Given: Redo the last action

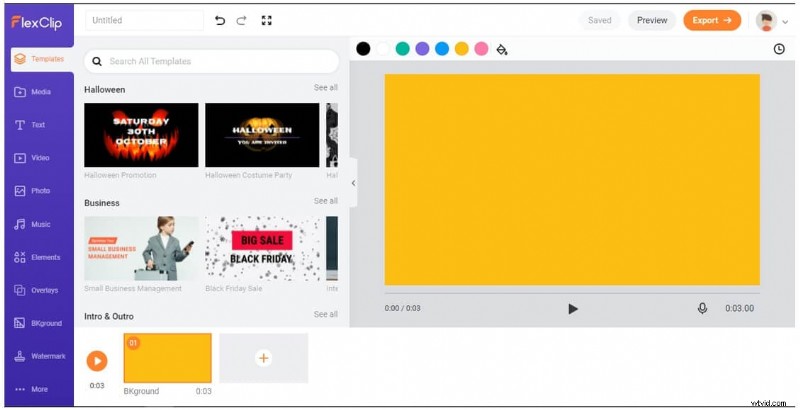Looking at the screenshot, I should tap(242, 20).
